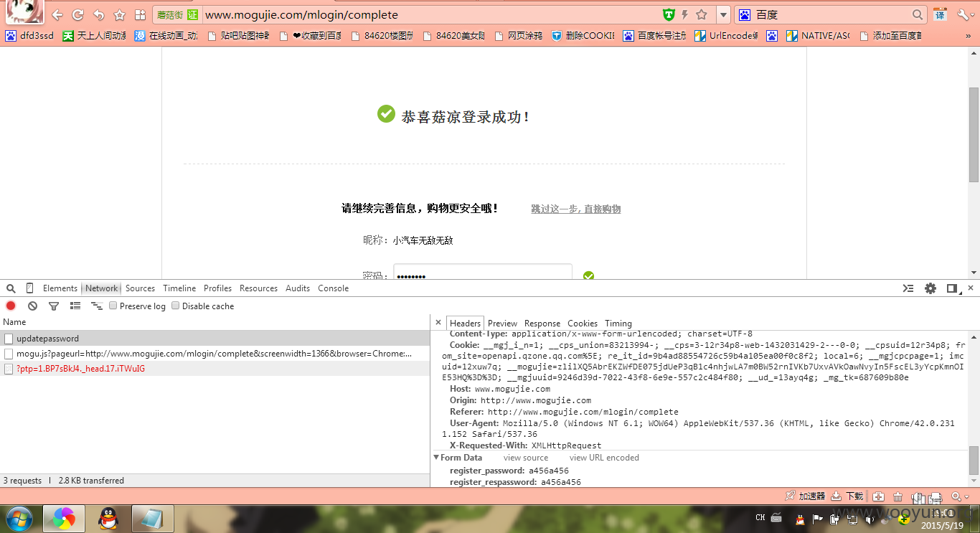Select the red ?ptp= failed request
Viewport: 980px width, 533px height.
tap(215, 369)
